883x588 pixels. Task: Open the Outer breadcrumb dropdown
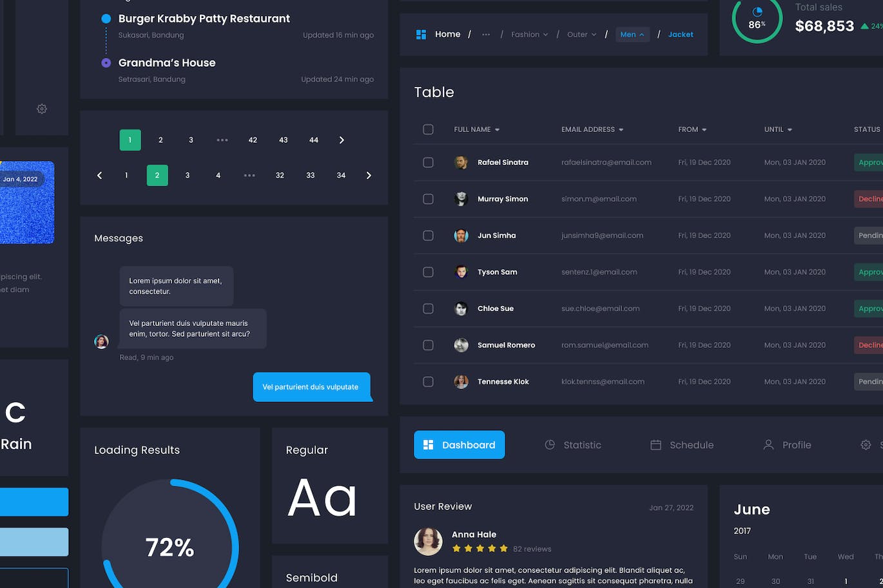581,35
